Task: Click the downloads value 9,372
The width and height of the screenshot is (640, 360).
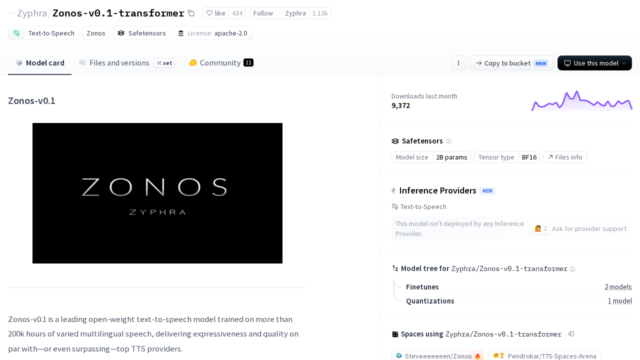Action: [x=400, y=106]
